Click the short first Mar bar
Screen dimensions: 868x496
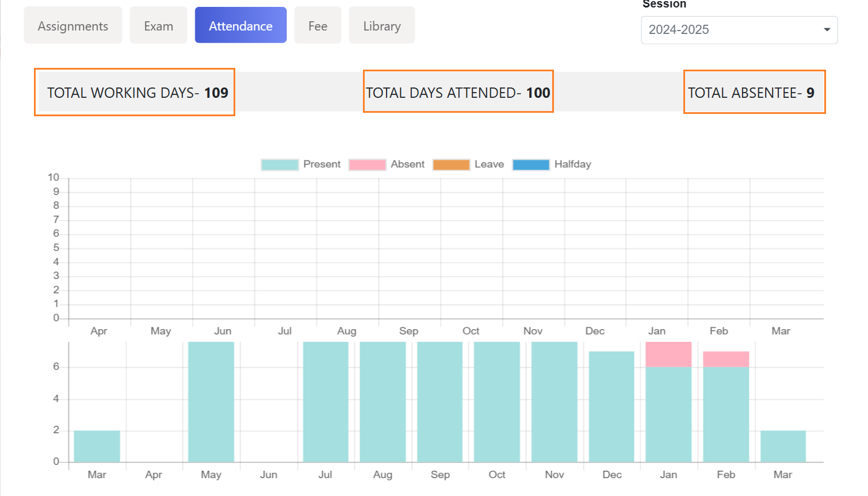[x=97, y=447]
